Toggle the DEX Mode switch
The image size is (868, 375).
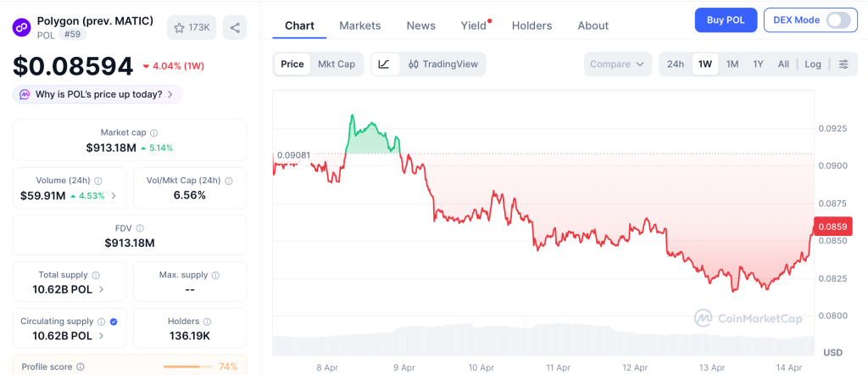coord(837,20)
